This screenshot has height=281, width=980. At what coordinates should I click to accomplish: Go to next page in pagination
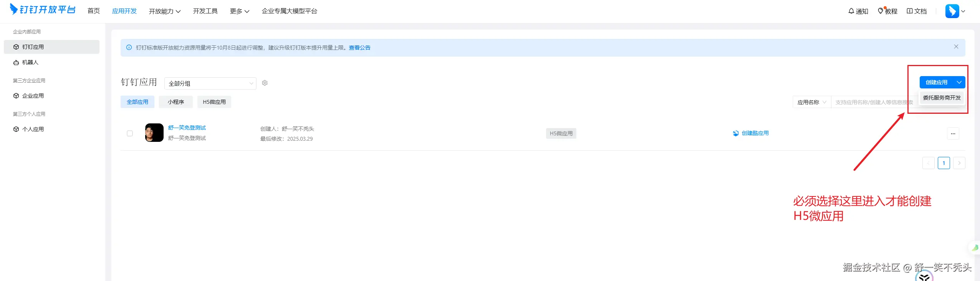pos(959,163)
